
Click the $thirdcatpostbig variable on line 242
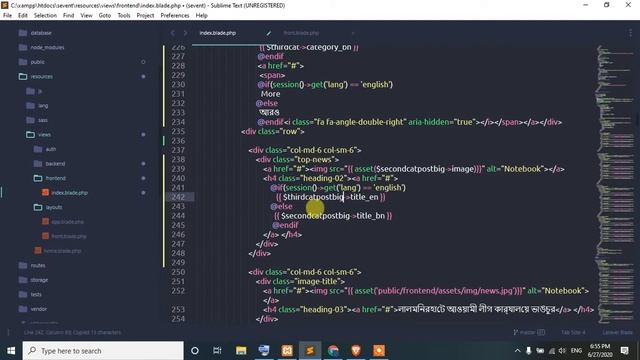click(313, 197)
